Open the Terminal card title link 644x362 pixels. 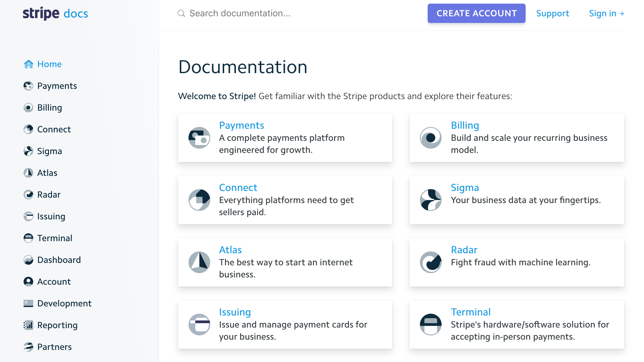pos(471,312)
